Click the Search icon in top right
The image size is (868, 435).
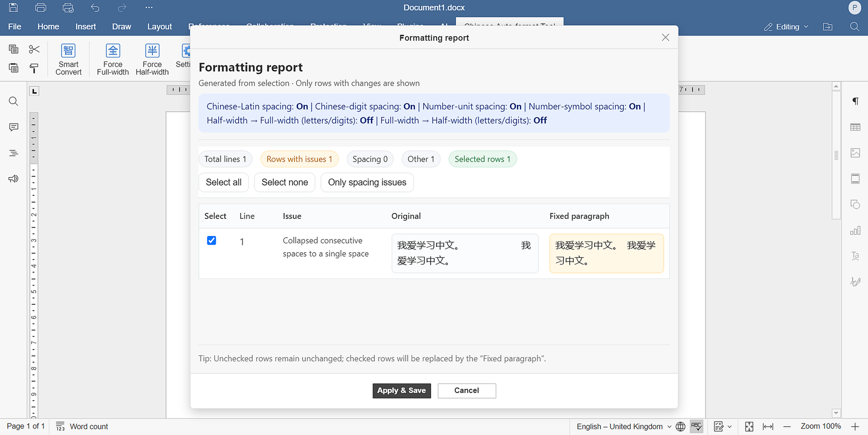point(855,26)
